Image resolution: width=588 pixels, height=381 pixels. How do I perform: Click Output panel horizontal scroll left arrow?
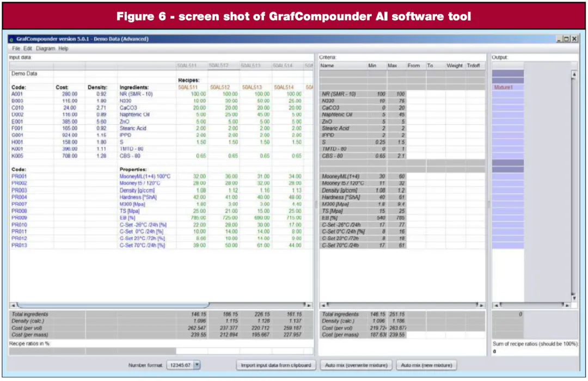coord(496,305)
